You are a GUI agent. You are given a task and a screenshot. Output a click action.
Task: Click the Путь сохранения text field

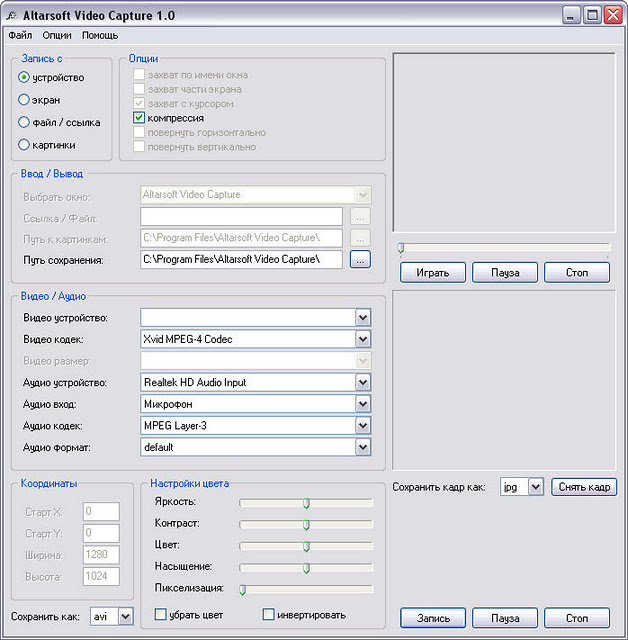pyautogui.click(x=241, y=260)
